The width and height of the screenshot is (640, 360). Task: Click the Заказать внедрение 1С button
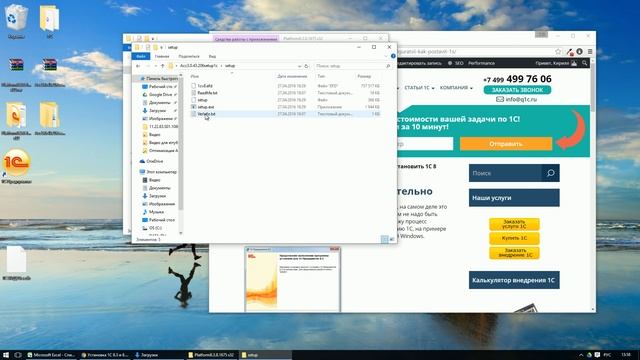coord(514,253)
